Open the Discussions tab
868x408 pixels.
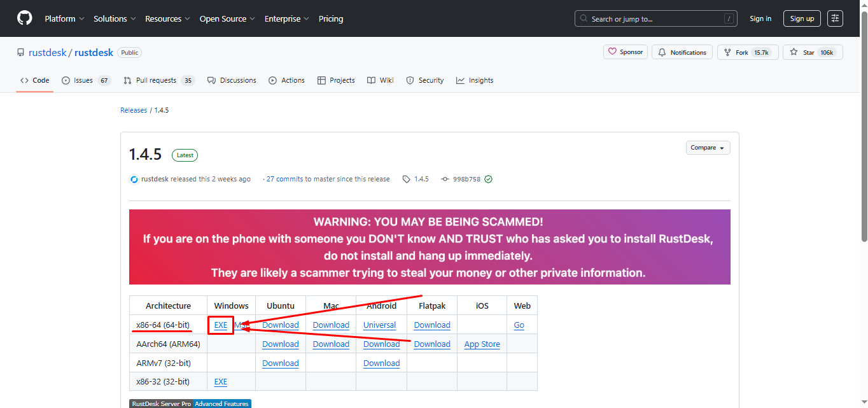pos(232,80)
